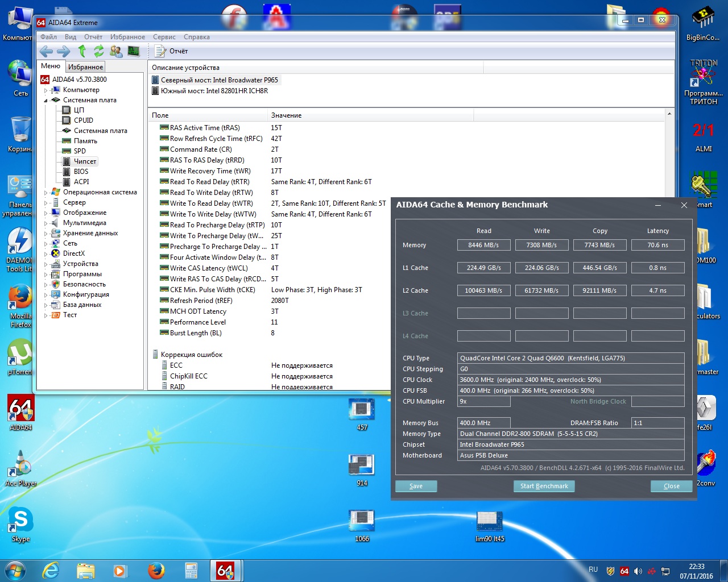Select Конфигурация in the tree
Image resolution: width=728 pixels, height=582 pixels.
pyautogui.click(x=86, y=294)
